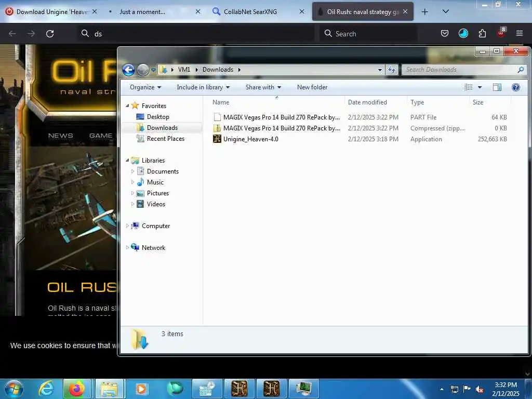Click the Pocket save icon in browser toolbar

[x=445, y=33]
